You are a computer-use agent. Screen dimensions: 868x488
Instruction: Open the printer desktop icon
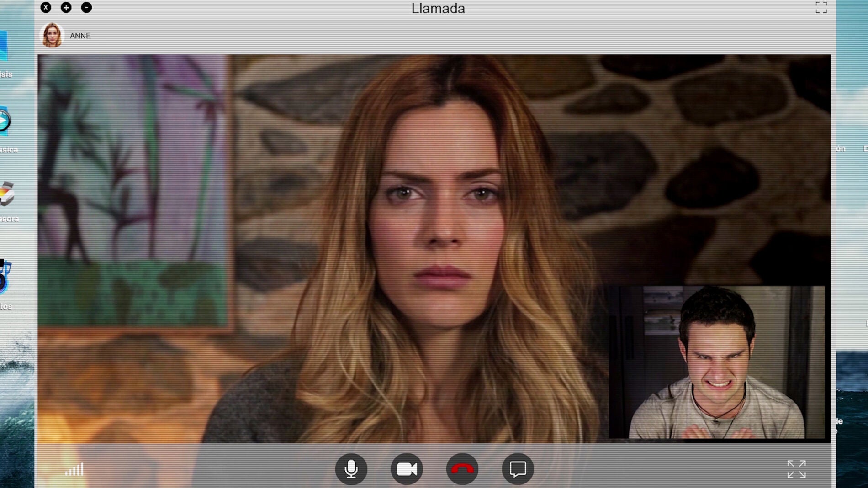pyautogui.click(x=7, y=194)
